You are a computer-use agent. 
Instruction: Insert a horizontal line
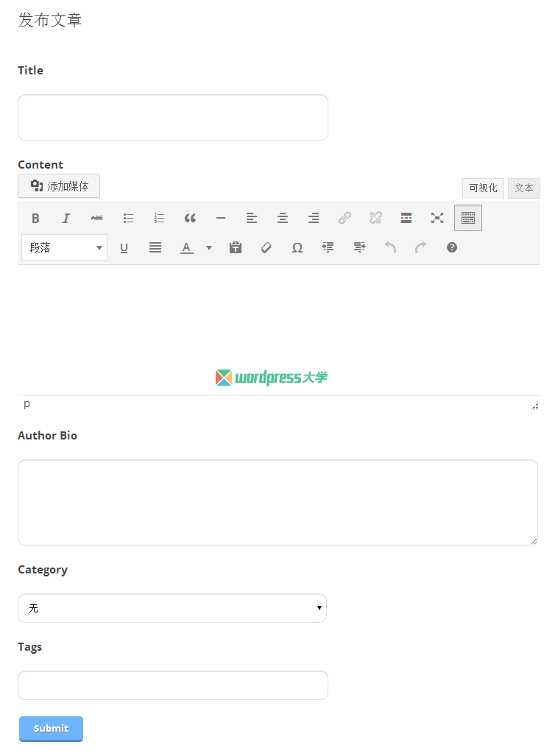[221, 219]
